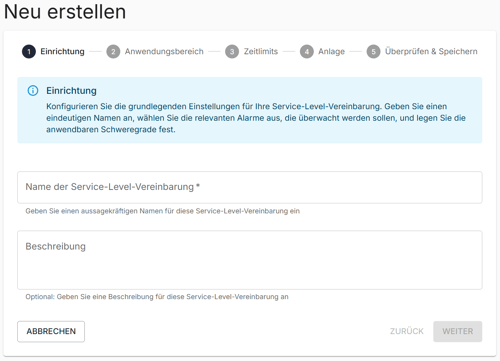The height and width of the screenshot is (361, 500).
Task: Click the step 2 circle icon for Anwendungsbereich
Action: point(113,52)
